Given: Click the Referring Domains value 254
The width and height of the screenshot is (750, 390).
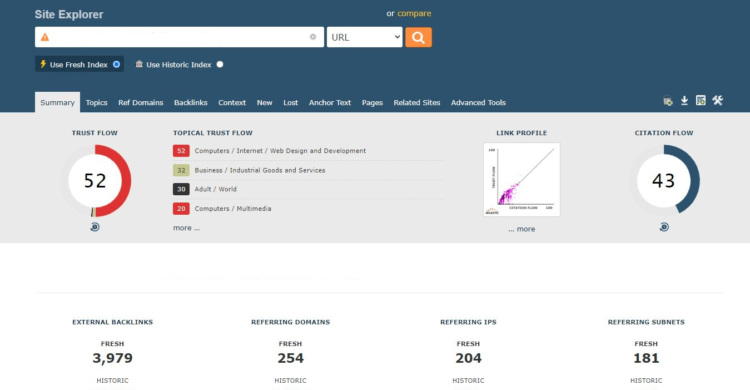Looking at the screenshot, I should 290,358.
